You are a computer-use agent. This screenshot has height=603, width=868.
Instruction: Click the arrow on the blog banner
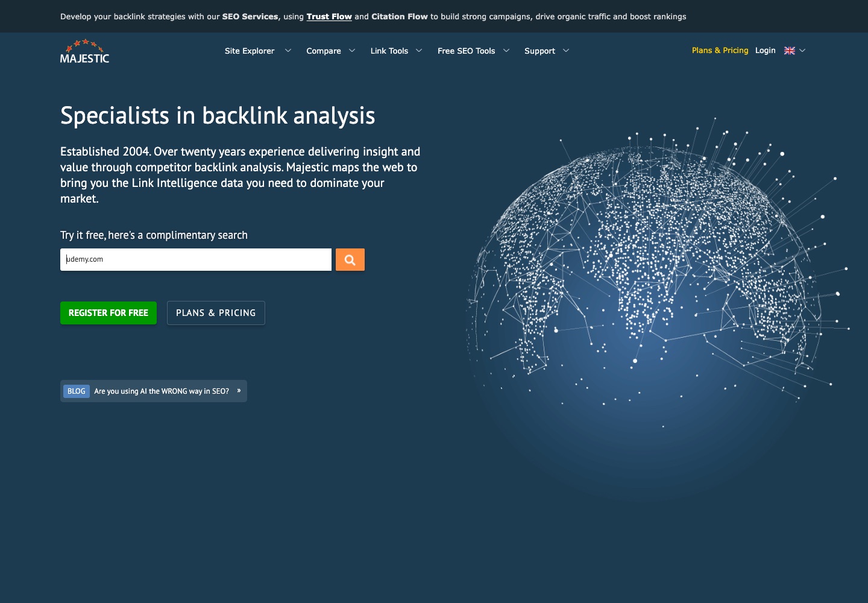tap(239, 391)
